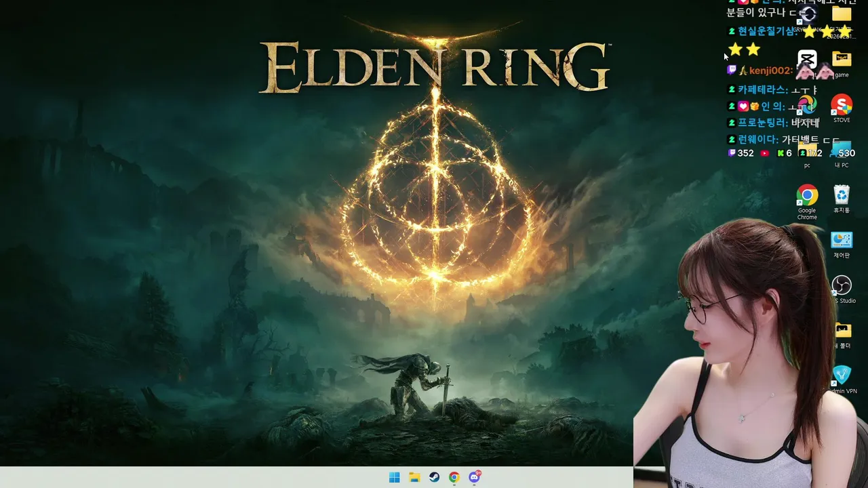The width and height of the screenshot is (868, 488).
Task: Select the '내 PC' desktop icon
Action: (x=842, y=154)
